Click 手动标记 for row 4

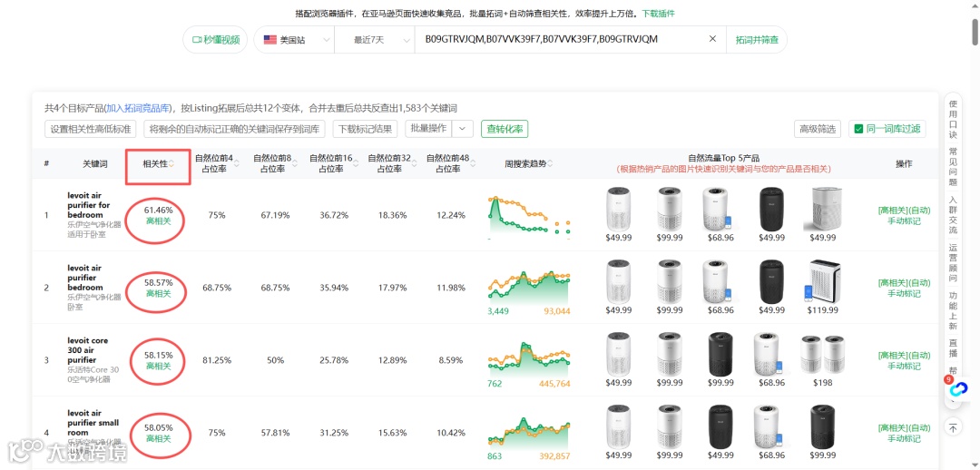(904, 439)
